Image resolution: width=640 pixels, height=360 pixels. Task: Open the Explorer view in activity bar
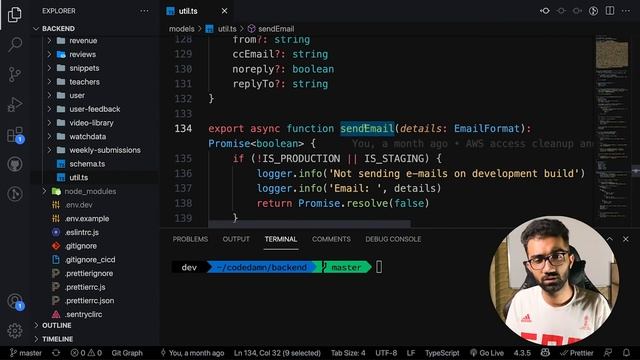(15, 15)
